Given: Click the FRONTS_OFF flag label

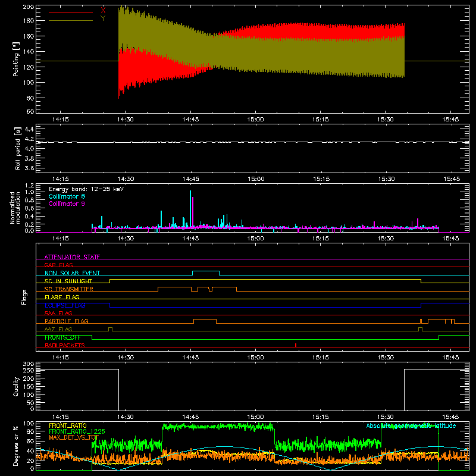Looking at the screenshot, I should (62, 337).
